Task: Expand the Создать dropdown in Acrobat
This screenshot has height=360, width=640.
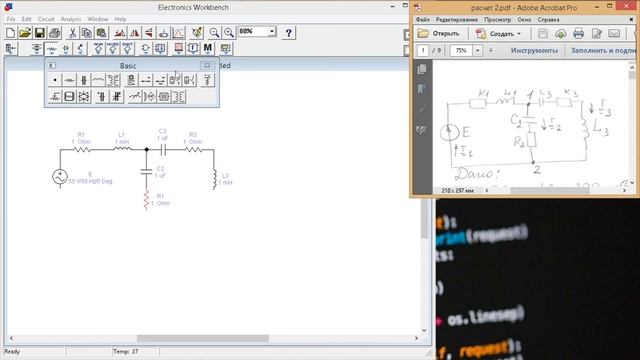Action: pyautogui.click(x=519, y=34)
